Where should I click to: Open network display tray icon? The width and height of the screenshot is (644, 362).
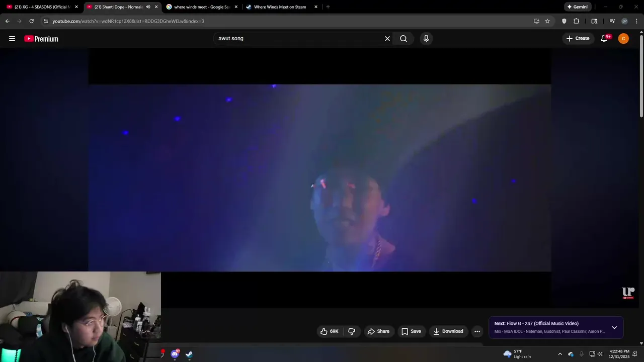click(592, 354)
